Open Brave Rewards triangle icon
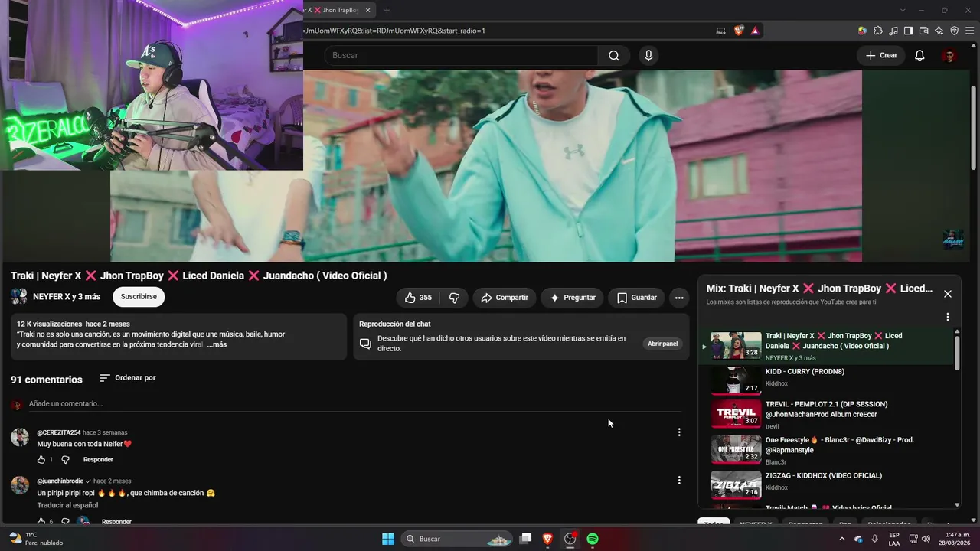Screen dimensions: 980x551 tap(755, 31)
